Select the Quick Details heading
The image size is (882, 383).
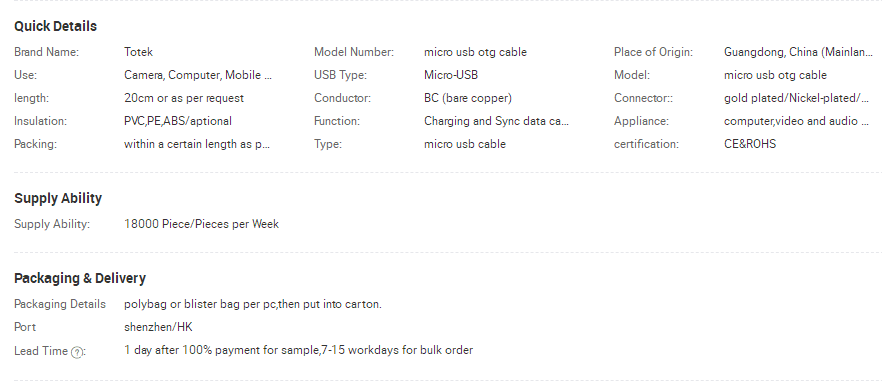pyautogui.click(x=55, y=26)
